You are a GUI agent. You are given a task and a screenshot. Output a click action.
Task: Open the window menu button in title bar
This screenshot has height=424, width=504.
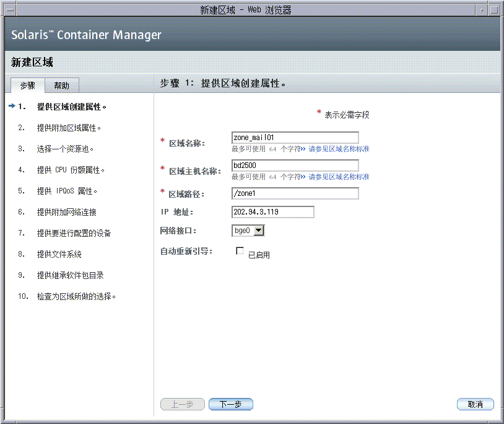11,11
